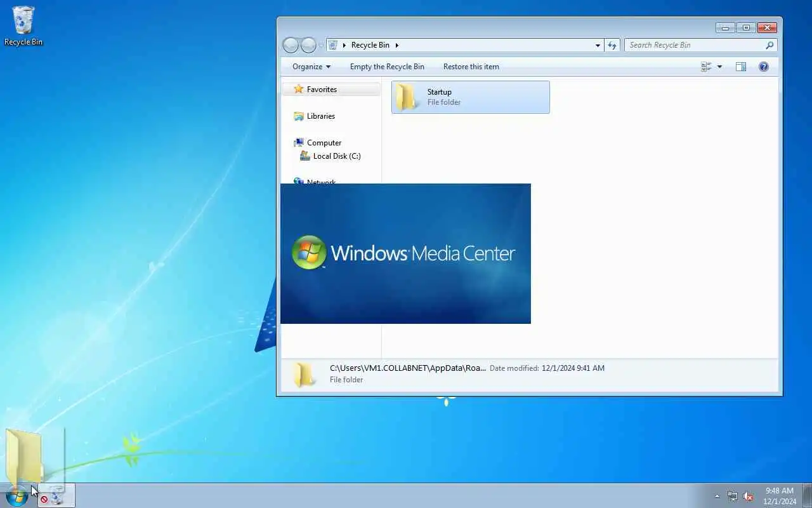Click Empty the Recycle Bin
The height and width of the screenshot is (508, 812).
pyautogui.click(x=387, y=67)
